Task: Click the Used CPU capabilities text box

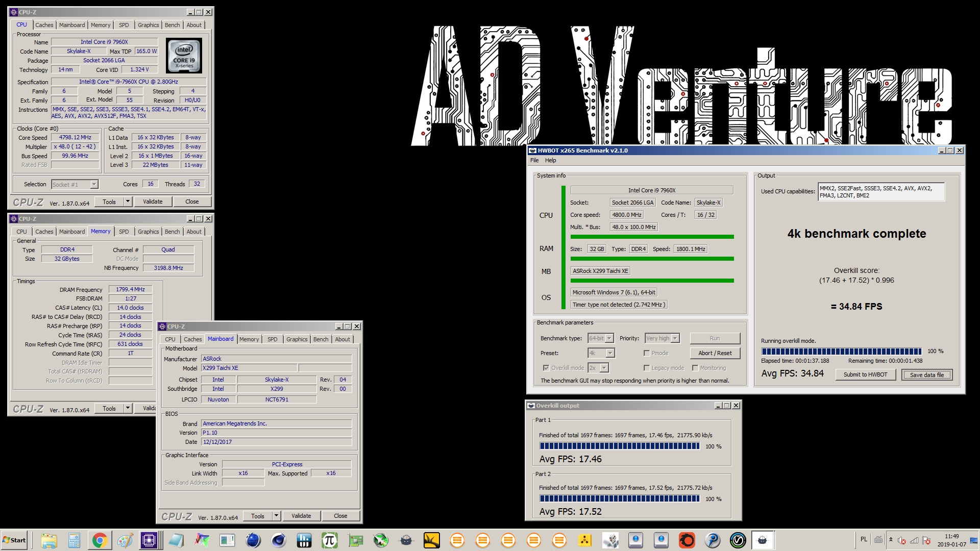Action: tap(881, 192)
